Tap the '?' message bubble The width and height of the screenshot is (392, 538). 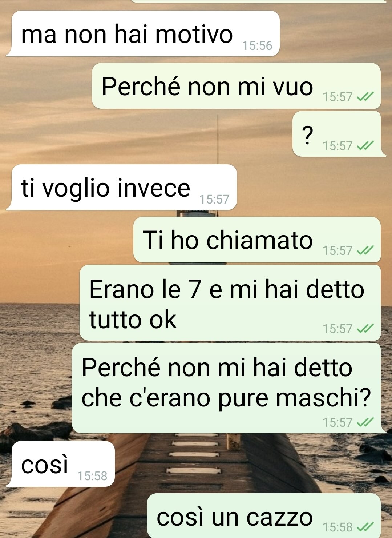pyautogui.click(x=336, y=134)
